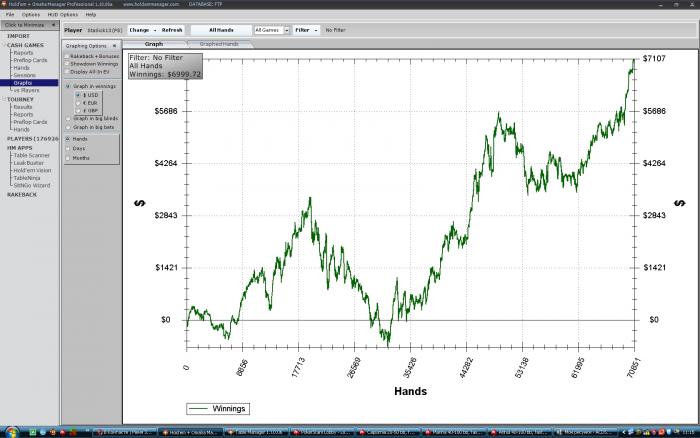
Task: Open the All Games combo box
Action: pyautogui.click(x=272, y=30)
